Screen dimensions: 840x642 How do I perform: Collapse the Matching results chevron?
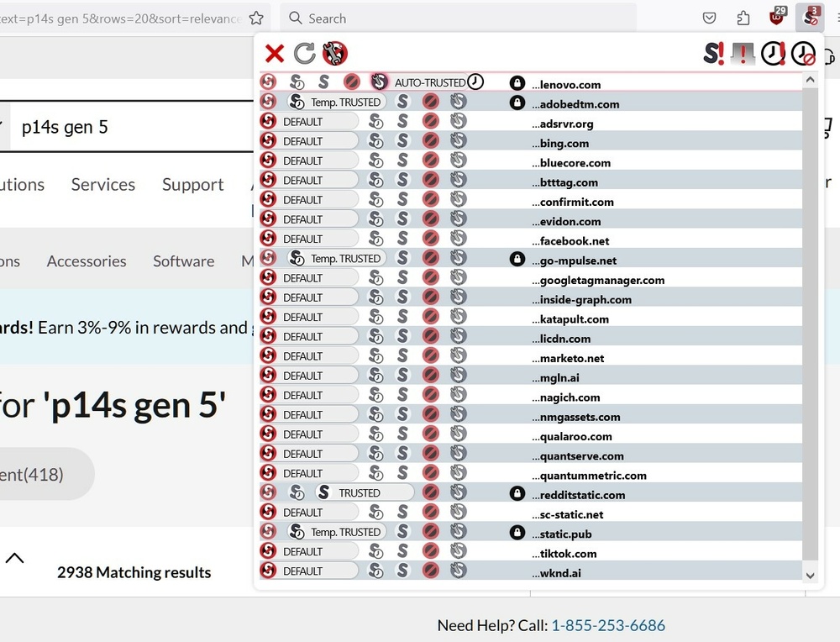coord(15,558)
